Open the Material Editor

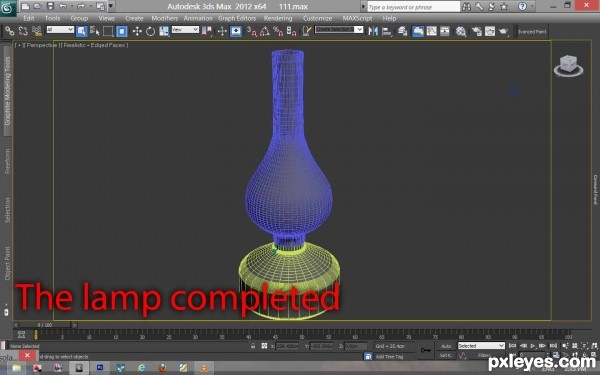461,31
